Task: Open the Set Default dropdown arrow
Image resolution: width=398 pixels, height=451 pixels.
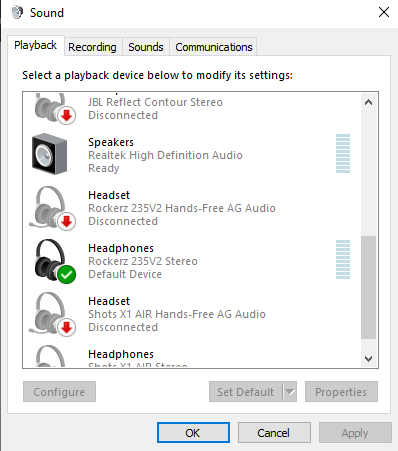Action: pyautogui.click(x=290, y=392)
